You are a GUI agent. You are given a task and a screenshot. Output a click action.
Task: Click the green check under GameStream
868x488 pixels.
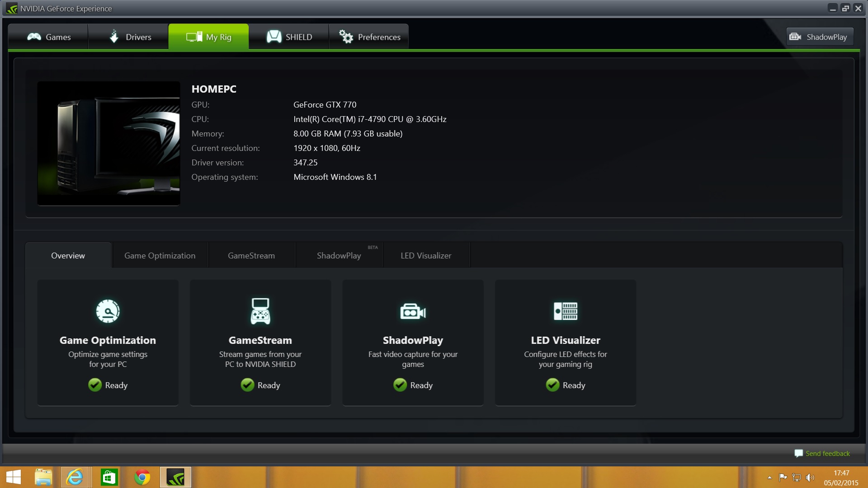click(247, 385)
